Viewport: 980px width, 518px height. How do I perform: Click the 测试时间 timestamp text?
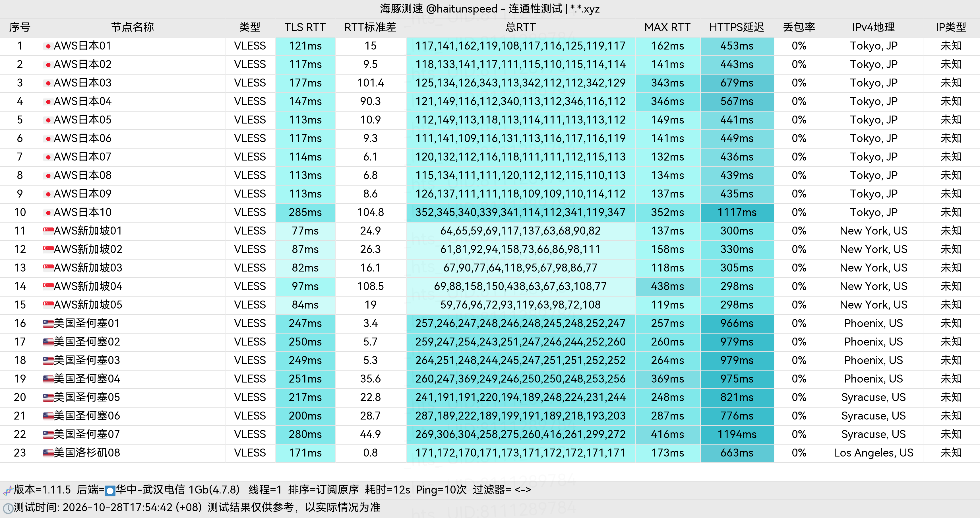click(x=108, y=508)
